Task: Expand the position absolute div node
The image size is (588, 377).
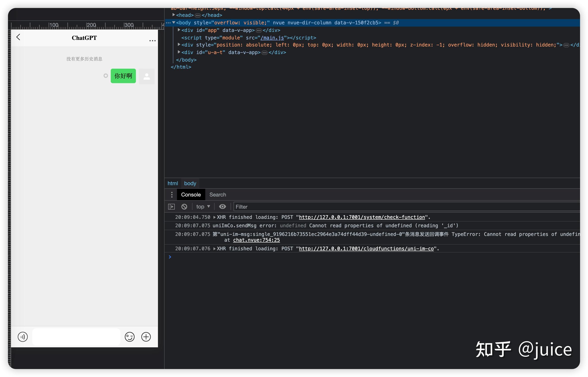Action: click(179, 44)
